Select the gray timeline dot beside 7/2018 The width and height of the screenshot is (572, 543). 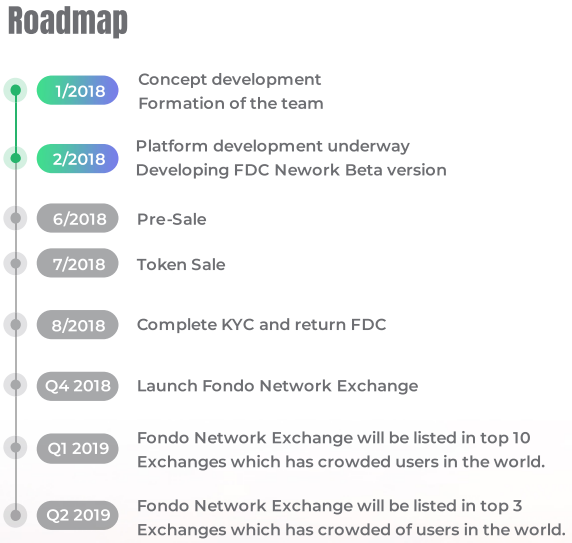click(15, 263)
